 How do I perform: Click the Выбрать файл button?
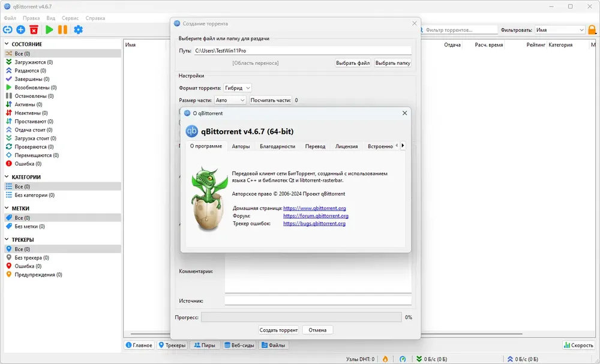[353, 63]
